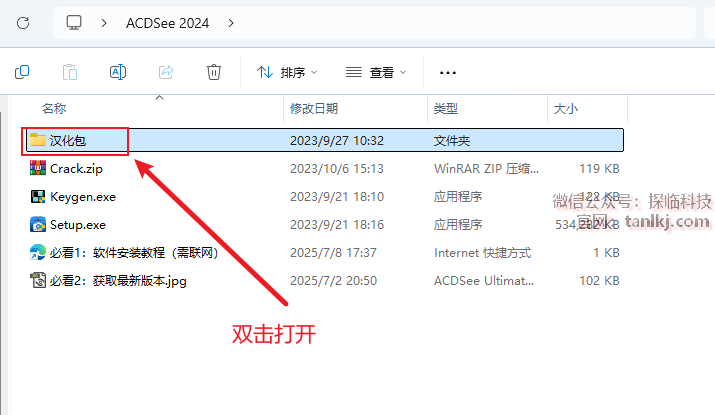Expand chevron after the monitor icon

(x=104, y=23)
